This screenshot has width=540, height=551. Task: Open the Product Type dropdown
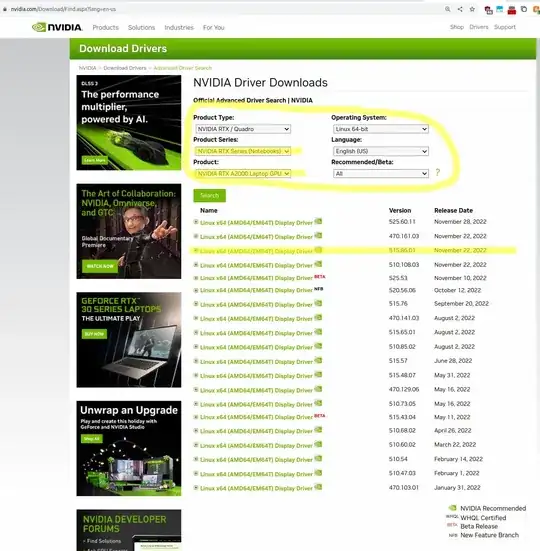(x=243, y=129)
